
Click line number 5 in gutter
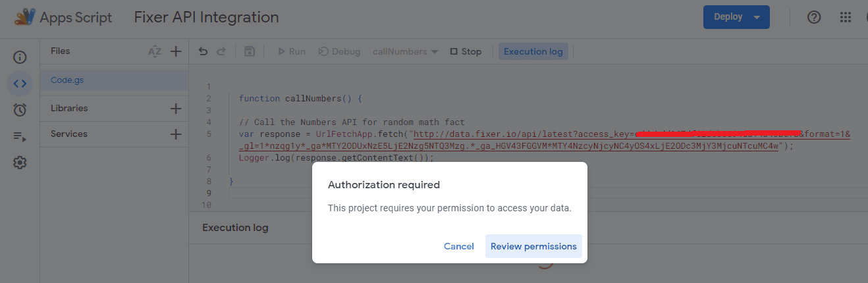click(209, 134)
